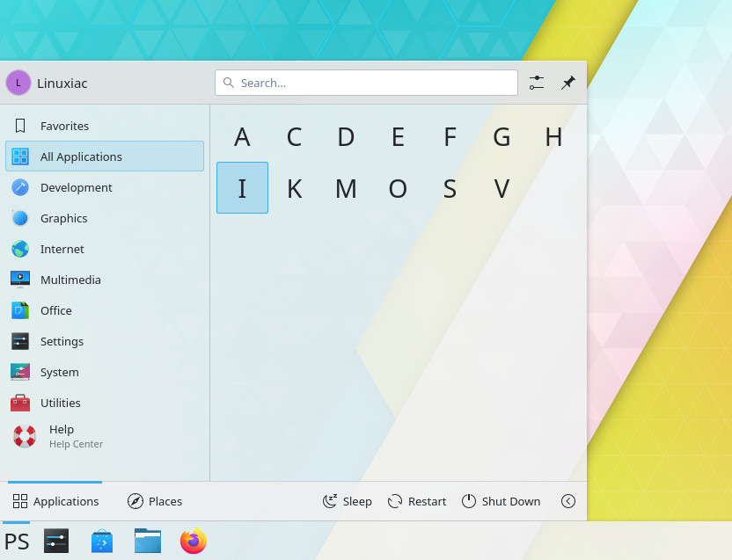Jump to letter O section
732x560 pixels.
pos(398,188)
